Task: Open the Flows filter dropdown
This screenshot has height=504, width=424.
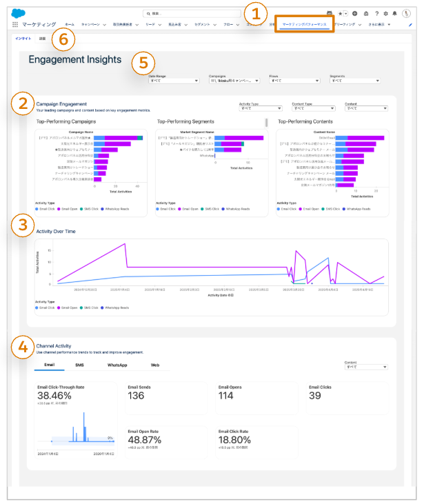Action: pyautogui.click(x=295, y=81)
